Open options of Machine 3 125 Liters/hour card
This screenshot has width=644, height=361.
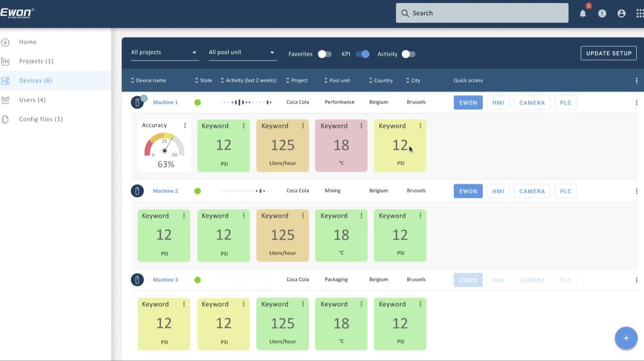(x=303, y=304)
